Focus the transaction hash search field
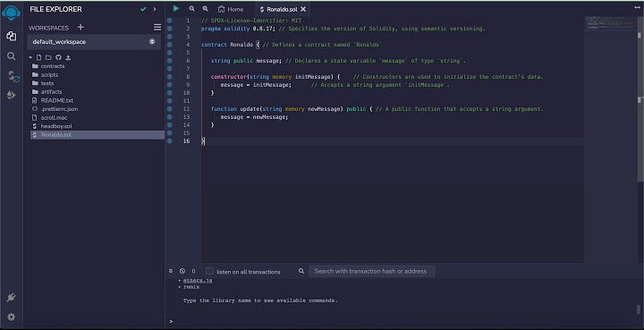This screenshot has height=330, width=644. (372, 271)
